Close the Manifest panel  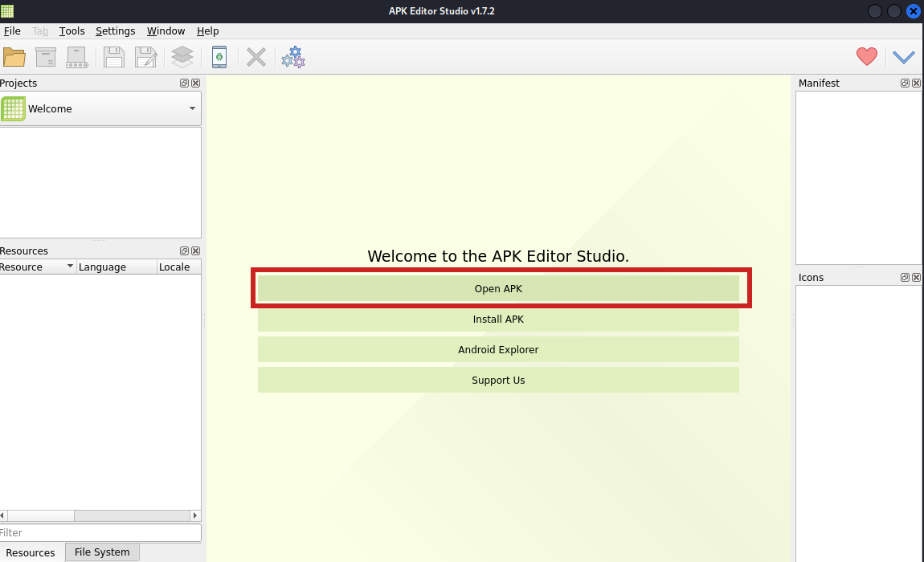(x=916, y=83)
